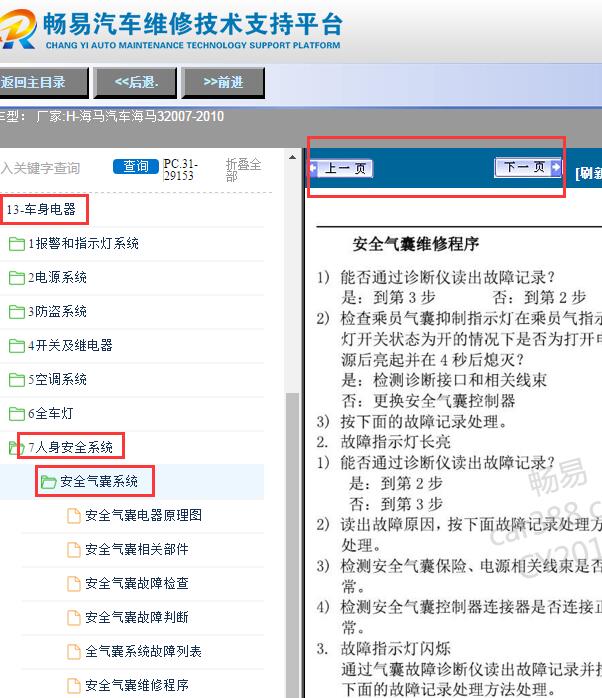Open 安全气囊故障检查 document
The height and width of the screenshot is (698, 602).
pyautogui.click(x=137, y=584)
